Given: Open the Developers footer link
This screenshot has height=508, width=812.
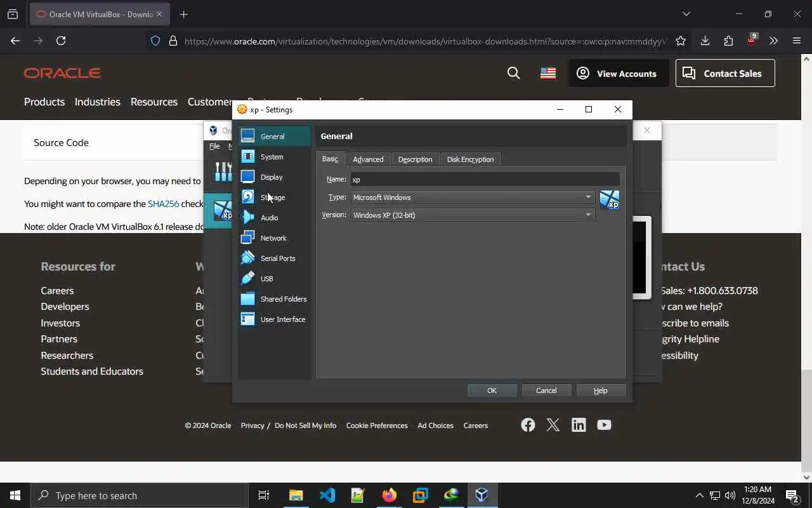Looking at the screenshot, I should pyautogui.click(x=65, y=307).
